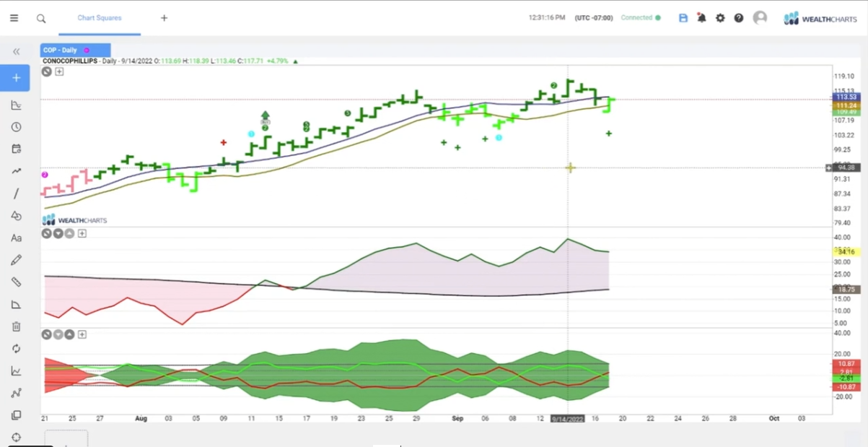Screen dimensions: 868x447
Task: Click the green Connected status indicator
Action: pyautogui.click(x=641, y=18)
